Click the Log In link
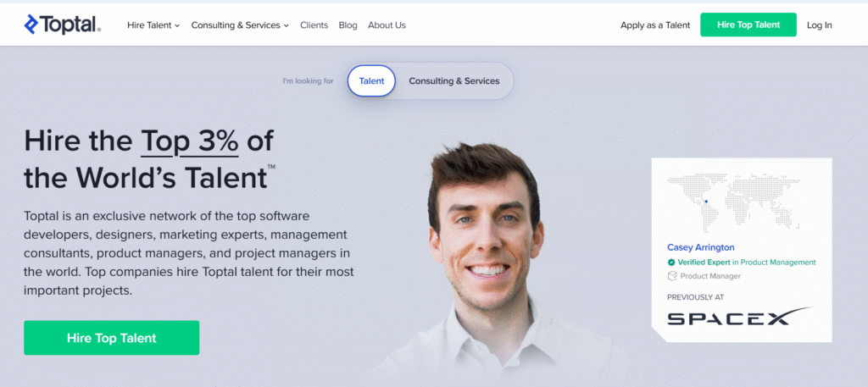Viewport: 868px width, 387px height. [x=820, y=25]
